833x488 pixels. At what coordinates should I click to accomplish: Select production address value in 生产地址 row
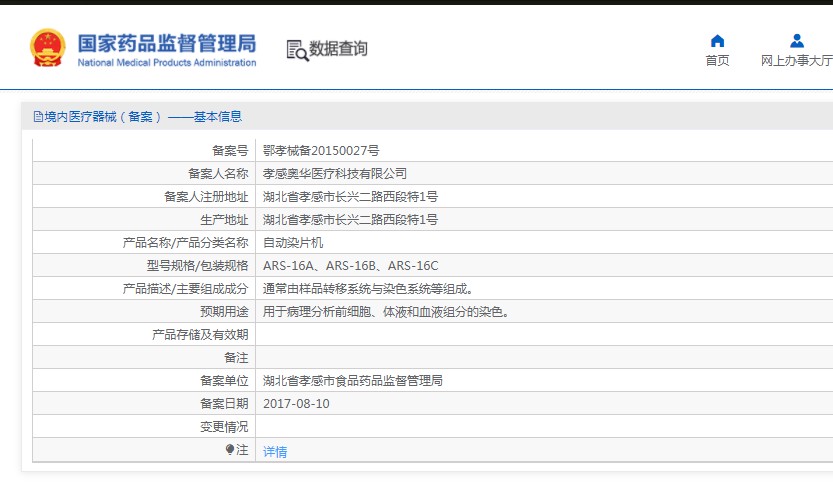point(350,220)
